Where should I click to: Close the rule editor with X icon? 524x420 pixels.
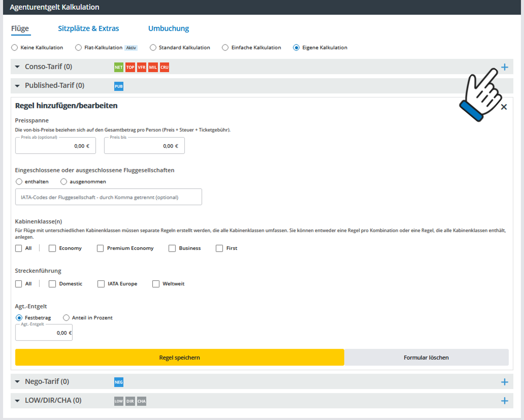point(504,107)
